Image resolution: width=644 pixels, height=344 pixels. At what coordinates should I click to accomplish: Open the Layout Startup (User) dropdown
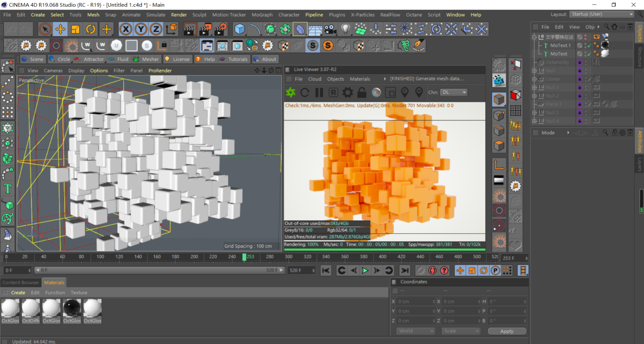click(602, 14)
